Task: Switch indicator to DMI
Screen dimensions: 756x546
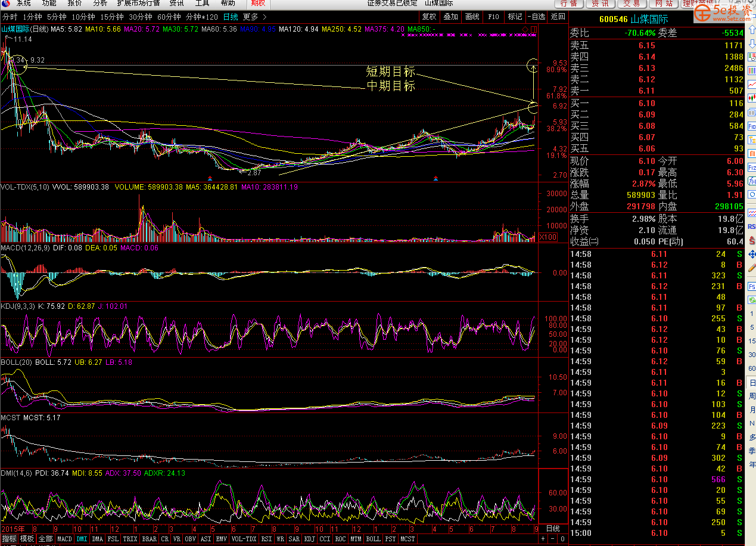Action: 82,539
